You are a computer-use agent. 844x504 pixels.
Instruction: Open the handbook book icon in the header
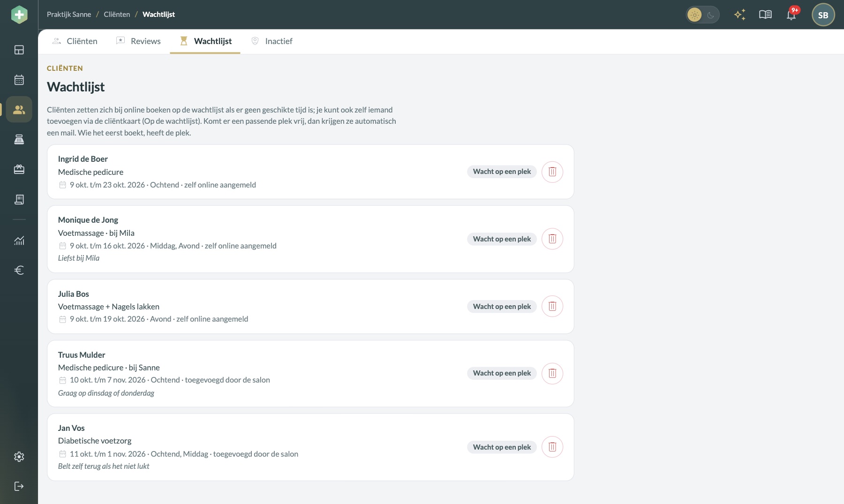(x=765, y=15)
